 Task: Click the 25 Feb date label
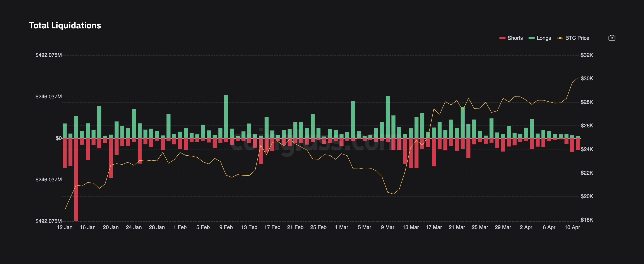click(318, 227)
